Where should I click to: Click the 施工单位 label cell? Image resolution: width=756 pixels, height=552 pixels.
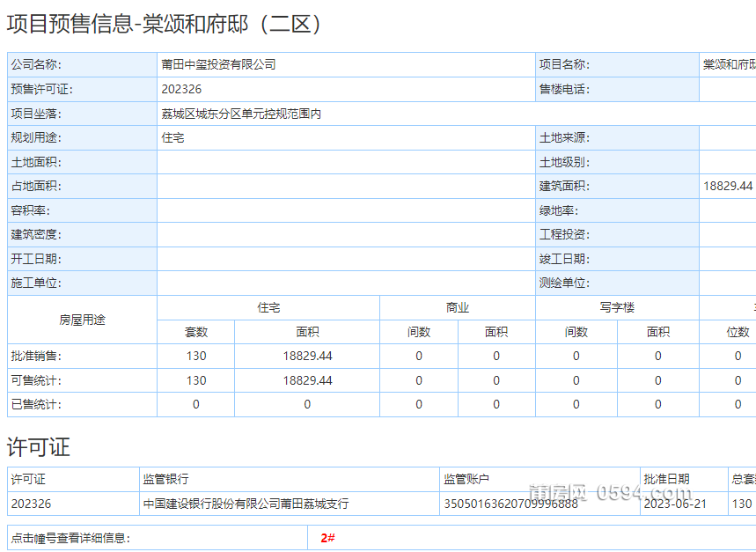tap(82, 283)
